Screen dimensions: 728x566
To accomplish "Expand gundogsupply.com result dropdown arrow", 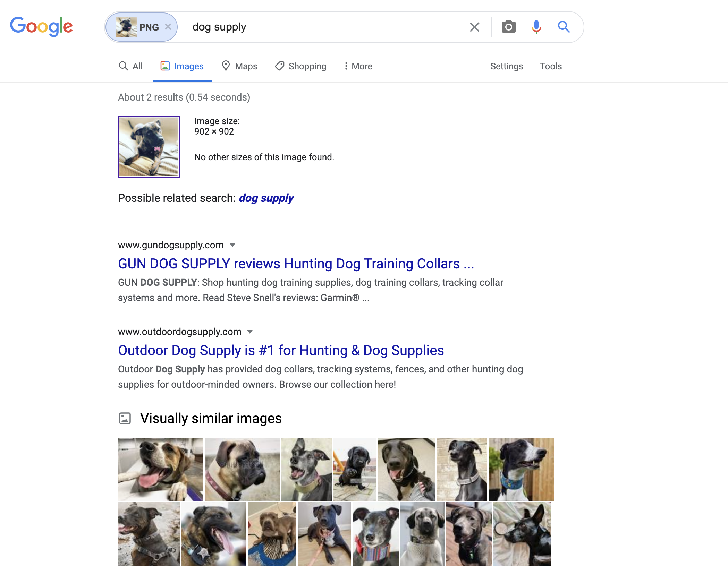I will (233, 245).
